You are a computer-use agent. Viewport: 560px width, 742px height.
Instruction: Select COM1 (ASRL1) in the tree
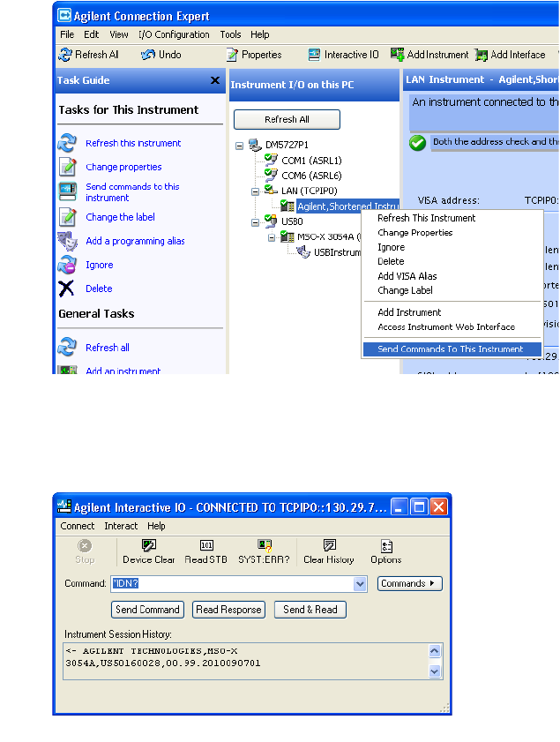point(311,161)
